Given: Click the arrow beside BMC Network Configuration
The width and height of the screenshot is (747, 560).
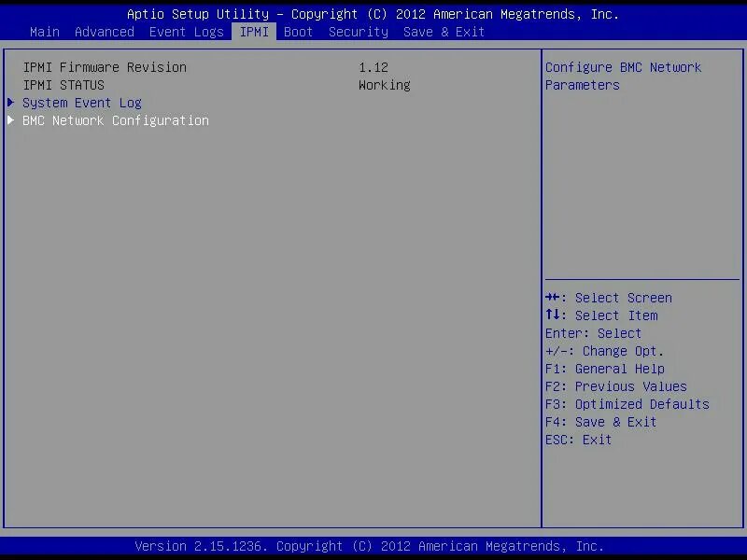Looking at the screenshot, I should click(11, 120).
